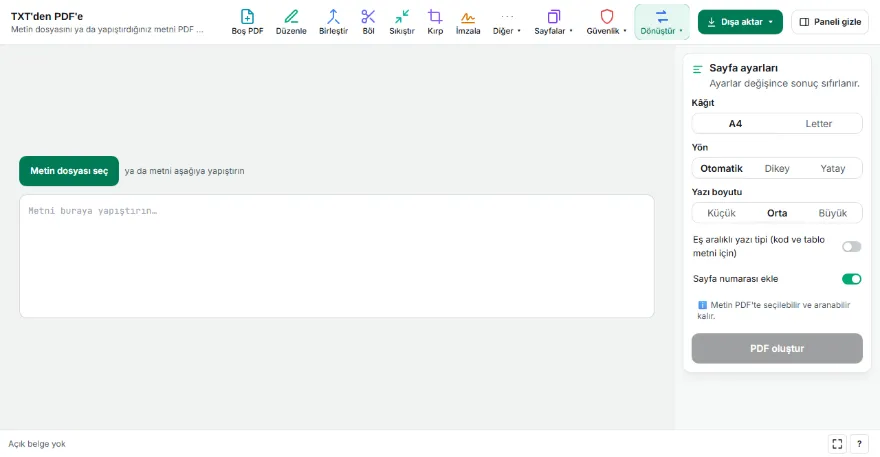Enable the Eş aralıklı yazı tipi toggle
The height and width of the screenshot is (457, 880).
[851, 246]
